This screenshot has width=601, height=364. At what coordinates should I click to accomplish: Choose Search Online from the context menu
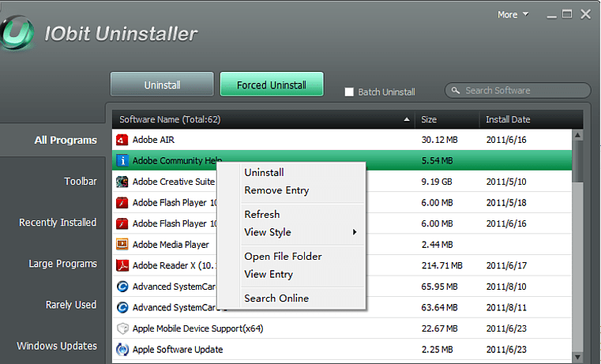[276, 298]
